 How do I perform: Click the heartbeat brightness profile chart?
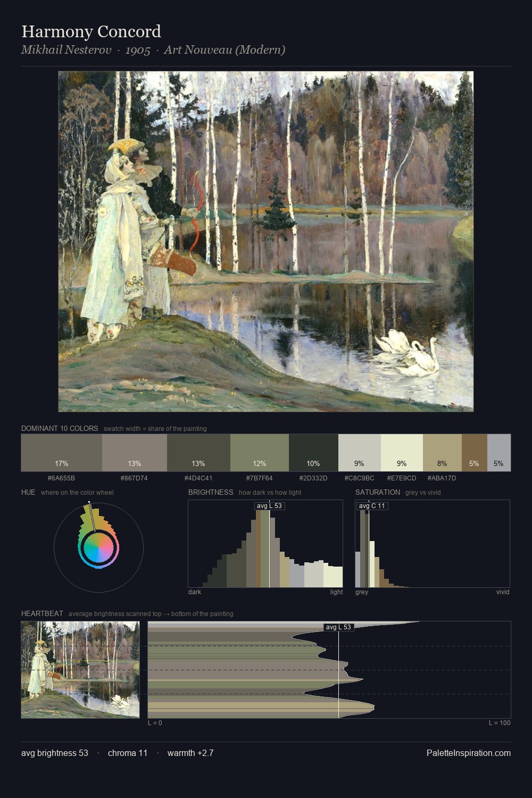329,670
